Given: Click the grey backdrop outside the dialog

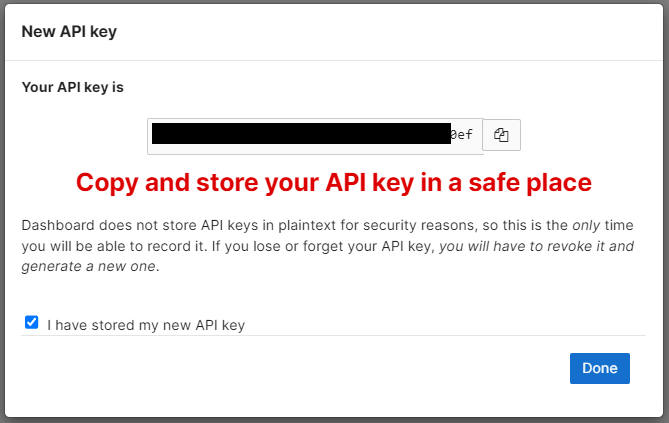Looking at the screenshot, I should (x=334, y=420).
